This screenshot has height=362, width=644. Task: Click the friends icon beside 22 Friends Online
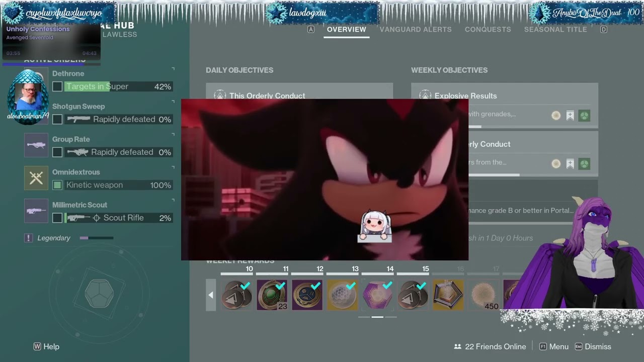coord(458,346)
